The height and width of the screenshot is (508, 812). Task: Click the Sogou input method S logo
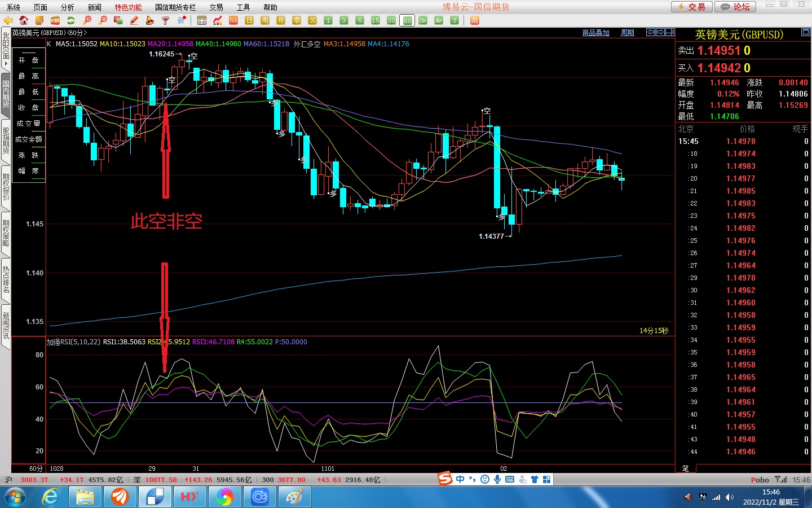tap(445, 479)
